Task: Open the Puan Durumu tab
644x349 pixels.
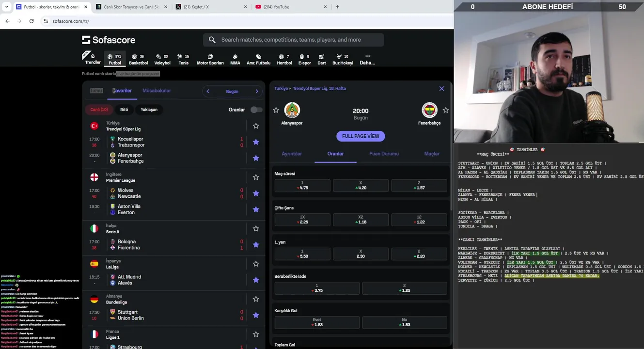Action: click(x=384, y=154)
